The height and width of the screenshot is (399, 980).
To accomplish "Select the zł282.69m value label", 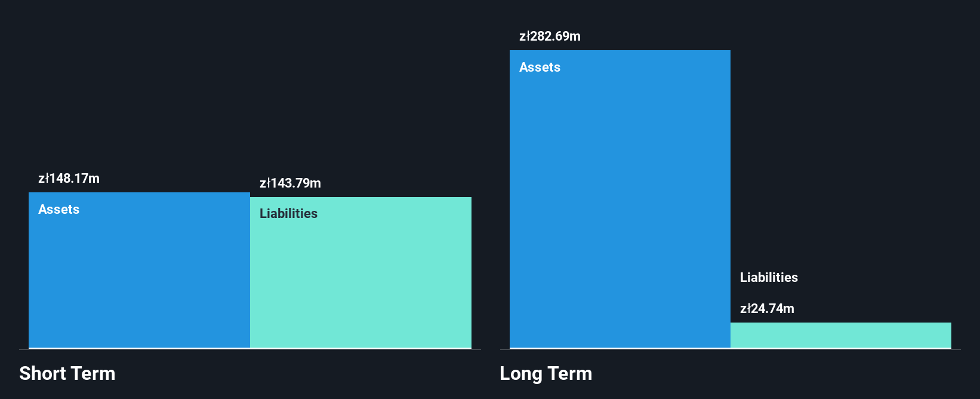I will click(550, 36).
